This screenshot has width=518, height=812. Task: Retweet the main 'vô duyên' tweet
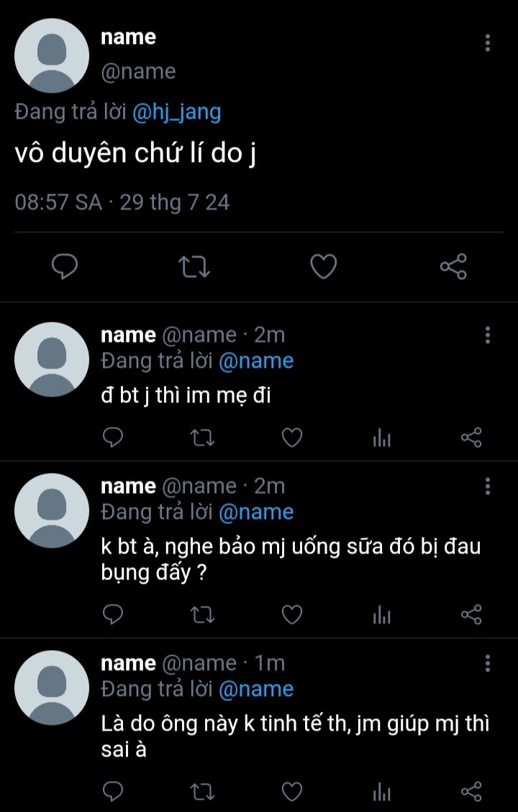[194, 267]
